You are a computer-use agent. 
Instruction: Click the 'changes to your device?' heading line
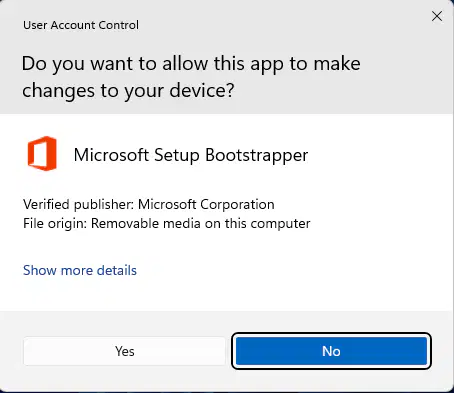pyautogui.click(x=128, y=91)
